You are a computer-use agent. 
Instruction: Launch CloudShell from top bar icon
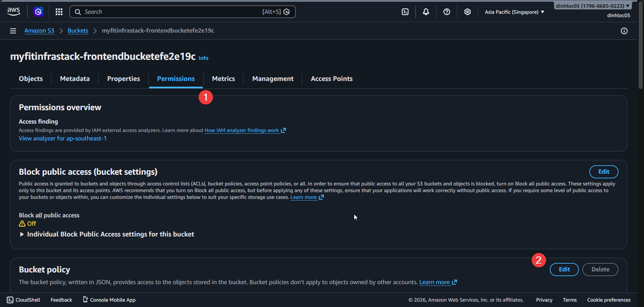point(405,12)
